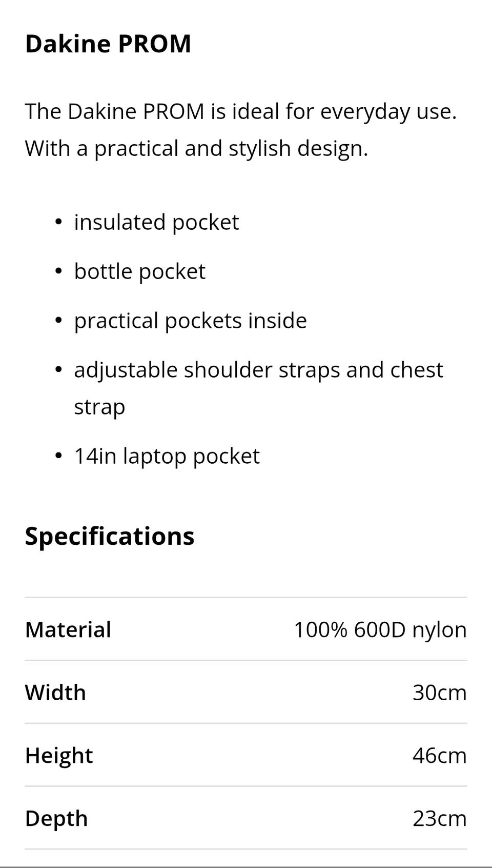Click the Width row label

pos(55,693)
